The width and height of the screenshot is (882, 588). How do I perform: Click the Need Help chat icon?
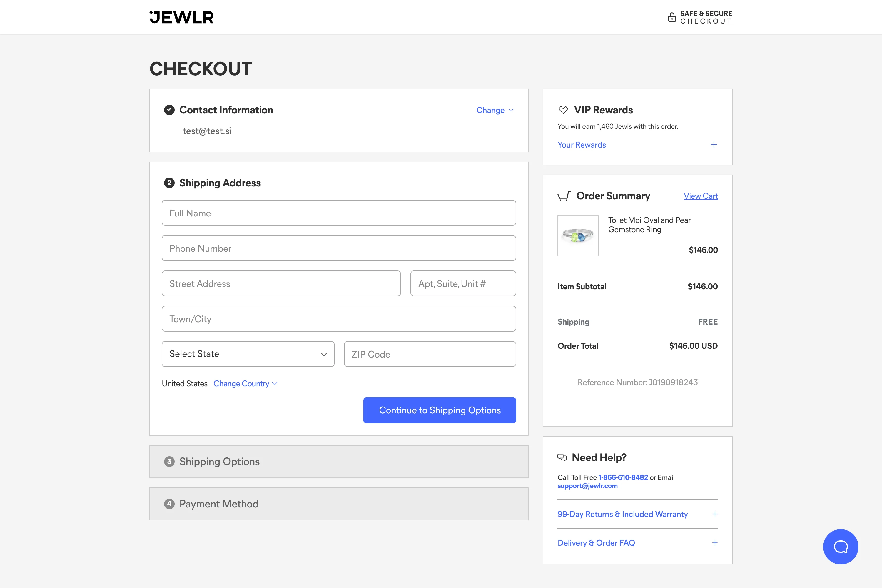click(562, 457)
